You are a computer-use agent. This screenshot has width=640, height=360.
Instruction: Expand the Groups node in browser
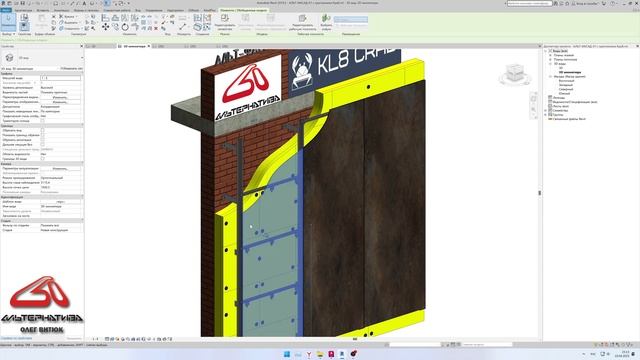[x=546, y=115]
